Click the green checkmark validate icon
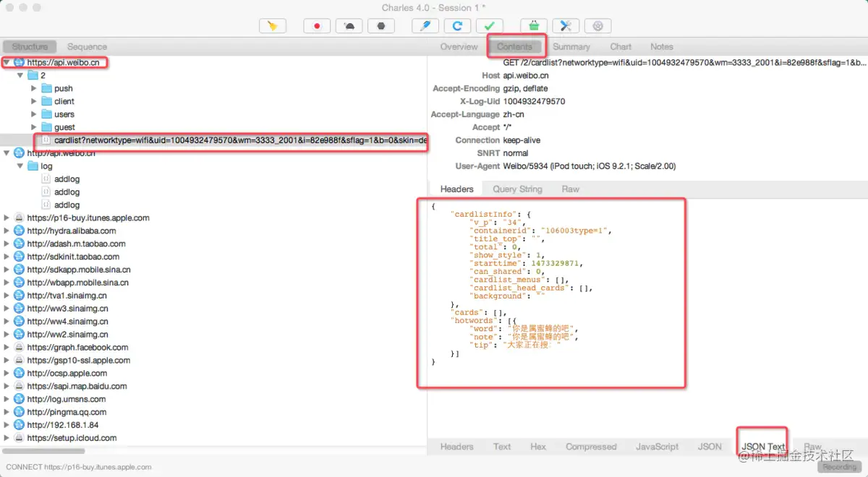Viewport: 868px width, 477px height. [490, 25]
